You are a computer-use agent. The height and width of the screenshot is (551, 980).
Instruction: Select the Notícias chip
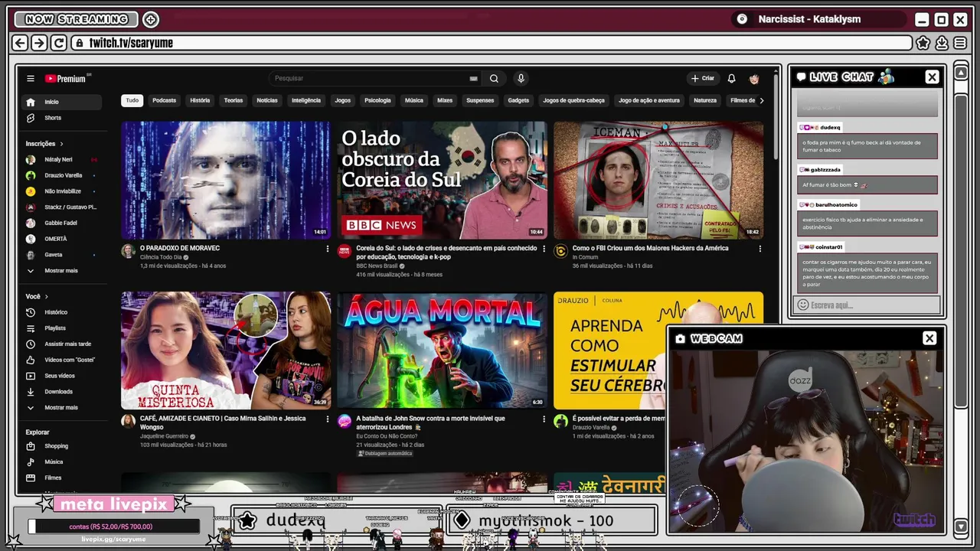point(267,100)
